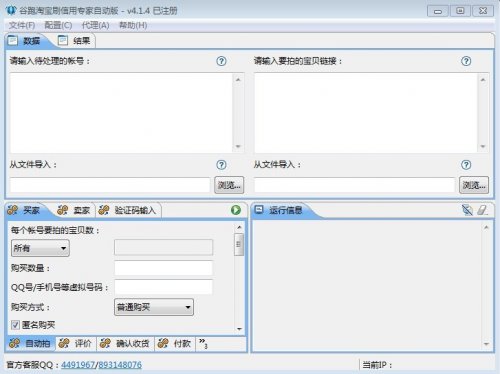500x374 pixels.
Task: Click up arrow of item links scrollbar
Action: pyautogui.click(x=483, y=80)
